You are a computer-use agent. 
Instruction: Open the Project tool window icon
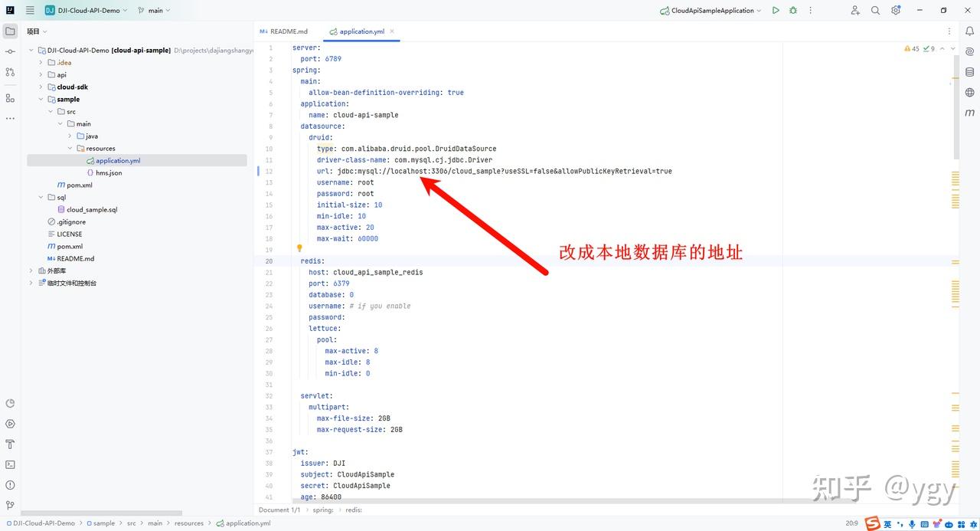click(10, 31)
